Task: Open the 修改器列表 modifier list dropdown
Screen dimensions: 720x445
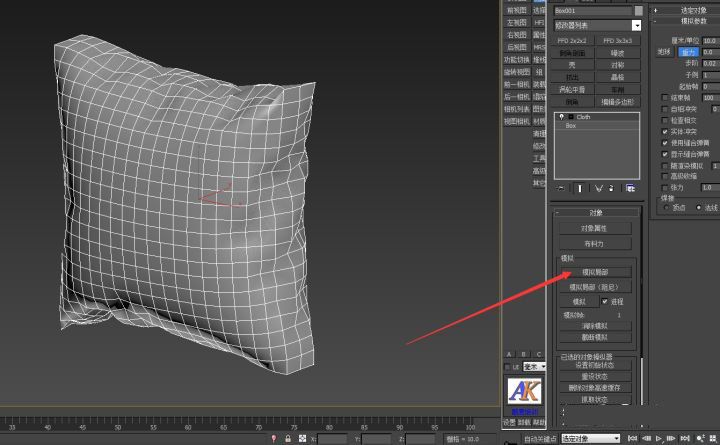Action: click(598, 25)
